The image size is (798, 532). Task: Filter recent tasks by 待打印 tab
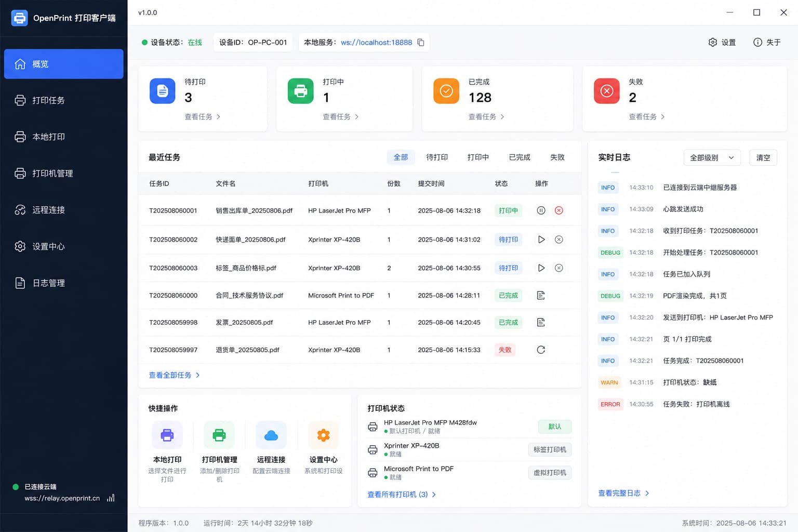coord(437,157)
